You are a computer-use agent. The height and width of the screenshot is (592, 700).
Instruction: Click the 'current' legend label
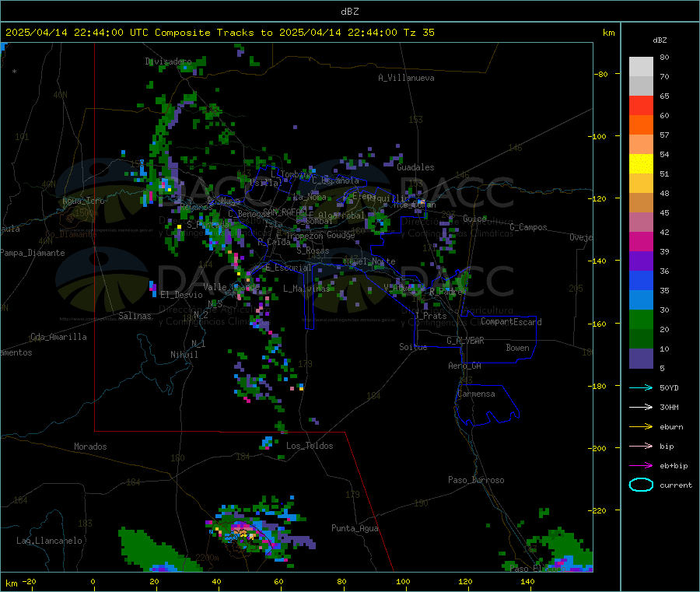click(x=676, y=485)
